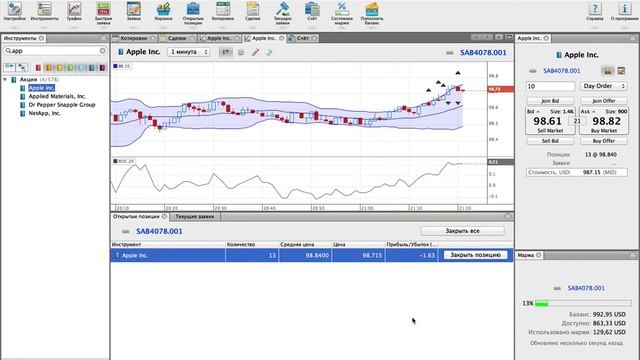This screenshot has width=640, height=360.
Task: Open the '1 минута' timeframe dropdown
Action: tap(189, 52)
